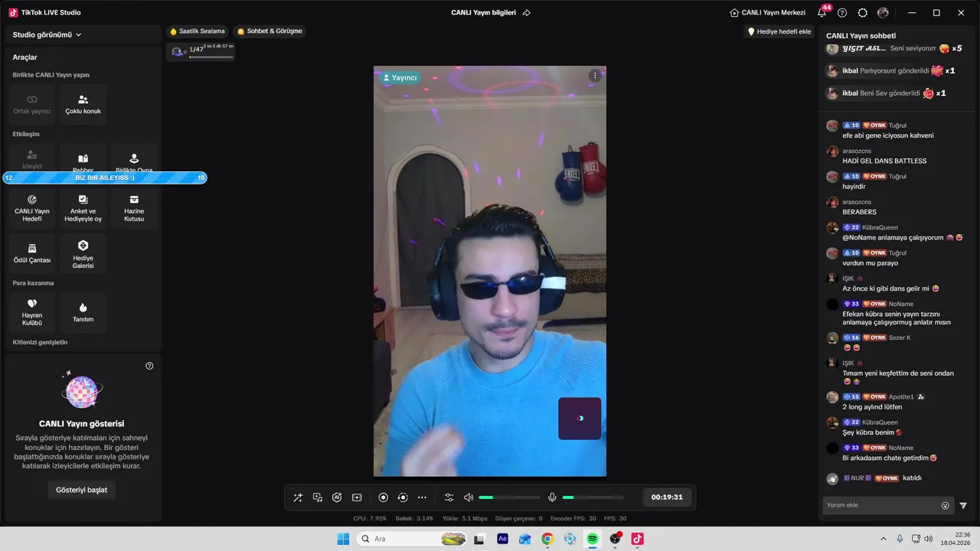The width and height of the screenshot is (980, 551).
Task: Click the BİZ BİR AİLEYİSS progress bar
Action: 105,178
